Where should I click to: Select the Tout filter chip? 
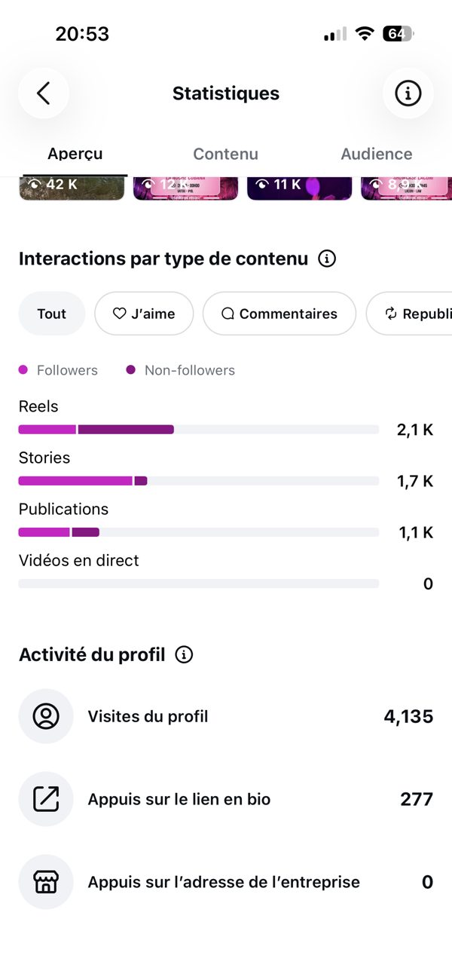point(52,314)
